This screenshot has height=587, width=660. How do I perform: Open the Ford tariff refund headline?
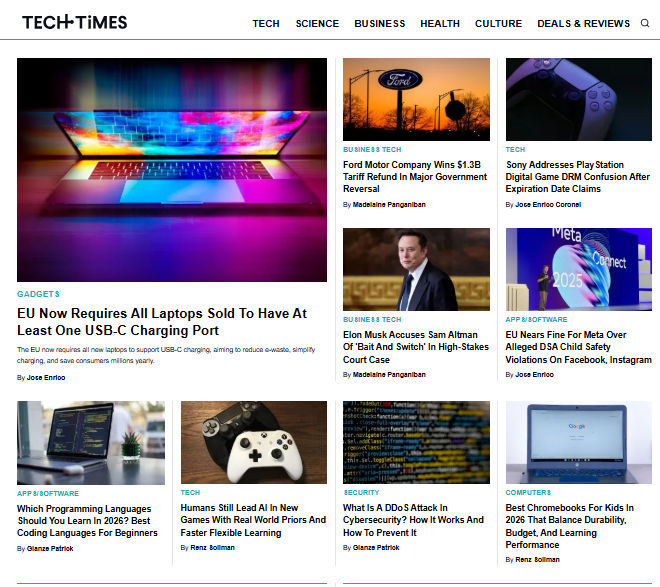click(415, 177)
